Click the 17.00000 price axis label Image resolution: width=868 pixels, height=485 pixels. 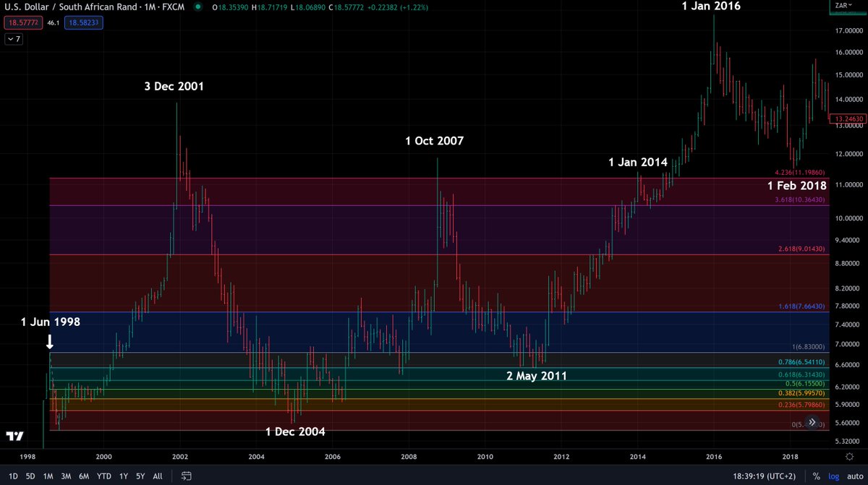pyautogui.click(x=848, y=31)
